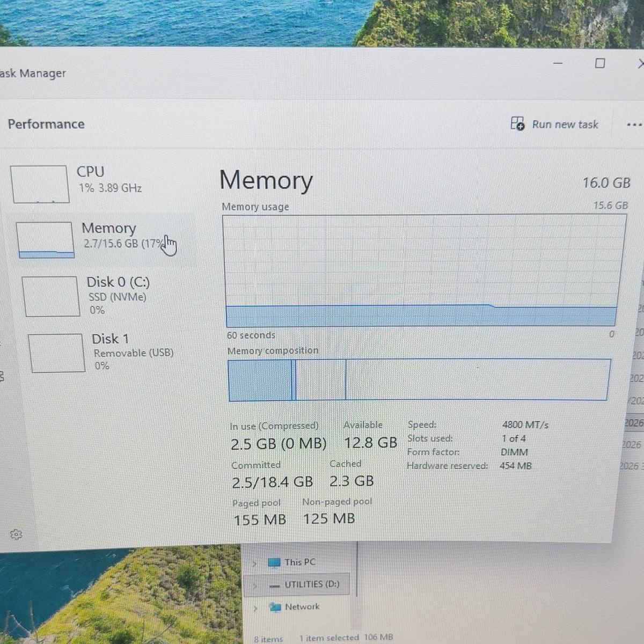Image resolution: width=644 pixels, height=644 pixels.
Task: Click the 2.5 GB (0 MB) in-use value
Action: (279, 444)
